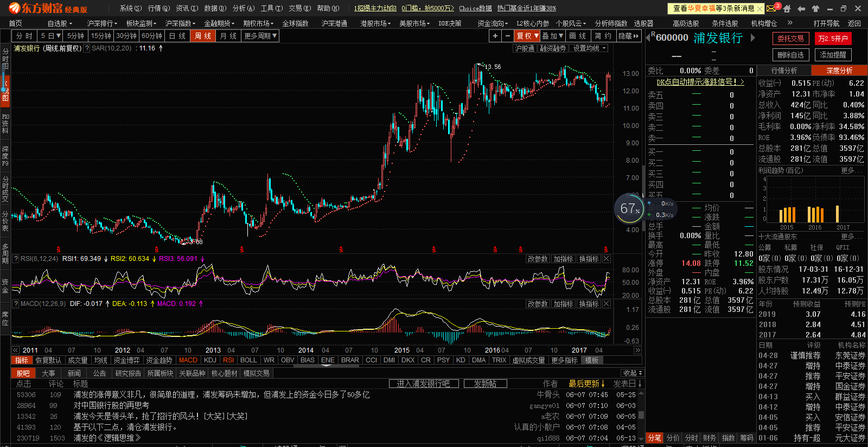Open the mail inbox envelope icon
Image resolution: width=868 pixels, height=447 pixels.
pyautogui.click(x=771, y=9)
